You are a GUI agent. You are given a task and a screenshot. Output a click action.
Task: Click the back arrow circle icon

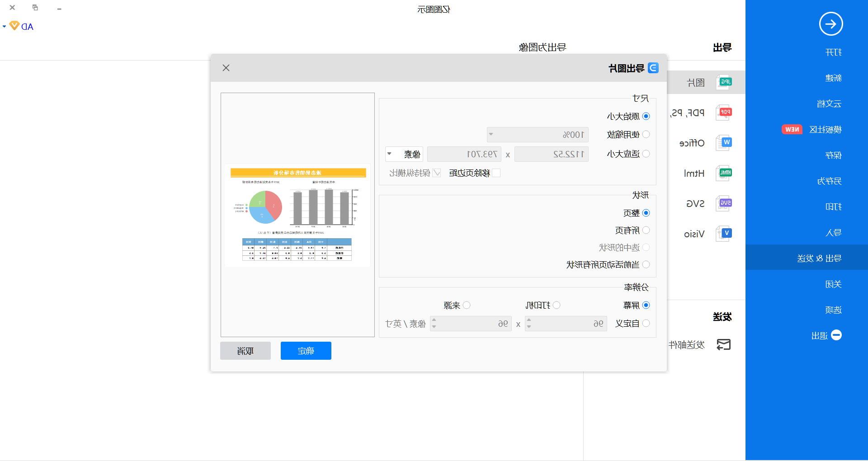pos(831,24)
